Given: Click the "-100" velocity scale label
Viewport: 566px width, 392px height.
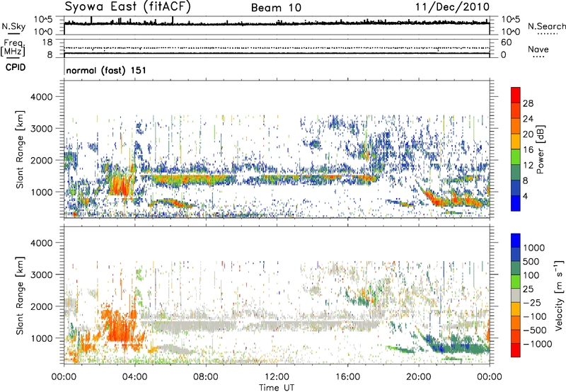Looking at the screenshot, I should (535, 316).
